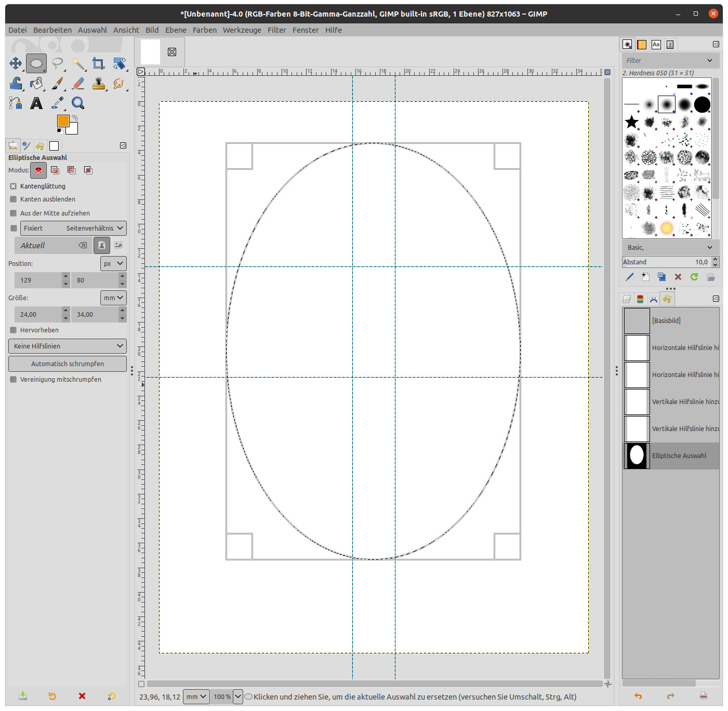The height and width of the screenshot is (711, 728).
Task: Switch to the Patterns tab
Action: tap(642, 44)
